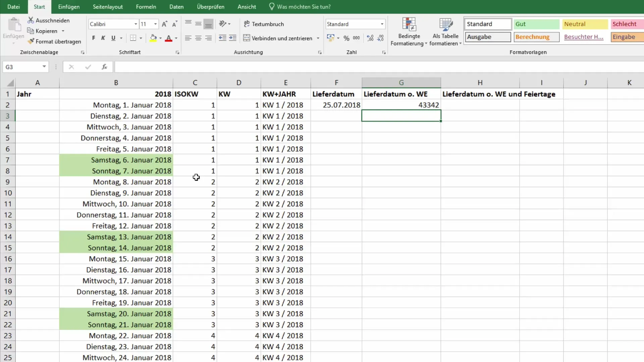Switch to the Daten tab
This screenshot has width=644, height=362.
coord(176,7)
